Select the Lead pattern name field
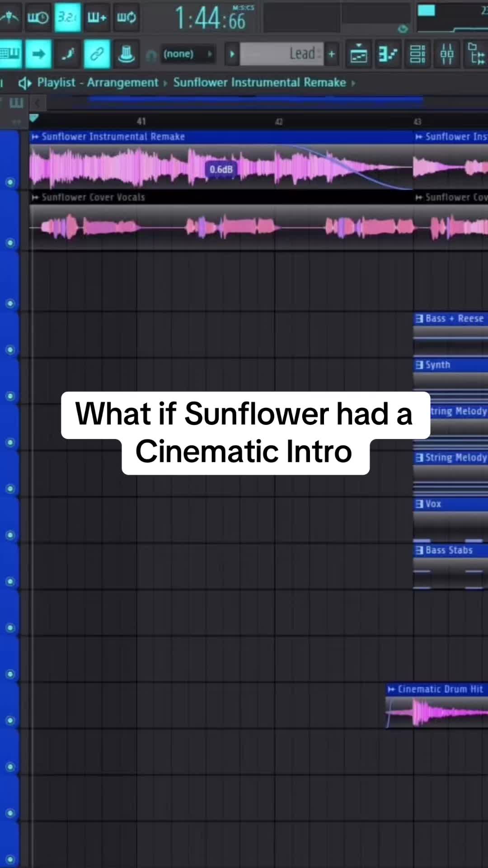Image resolution: width=488 pixels, height=868 pixels. tap(282, 54)
